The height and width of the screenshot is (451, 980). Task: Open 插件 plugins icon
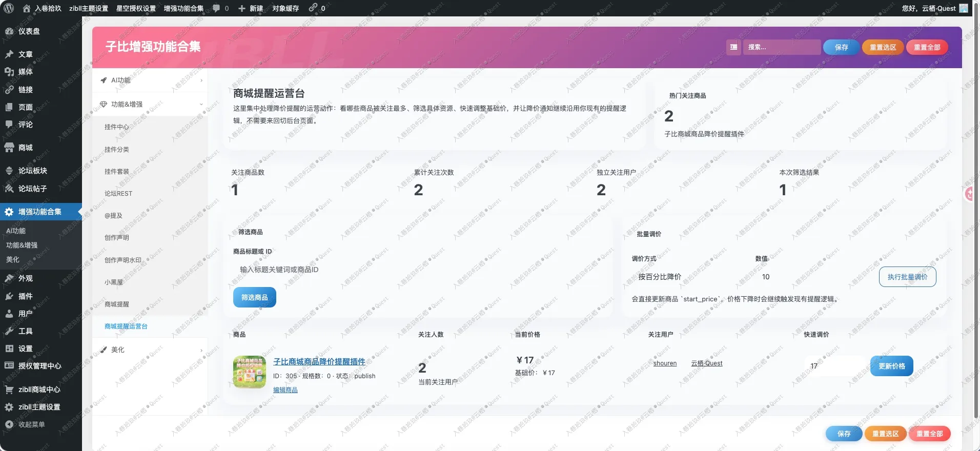click(9, 296)
